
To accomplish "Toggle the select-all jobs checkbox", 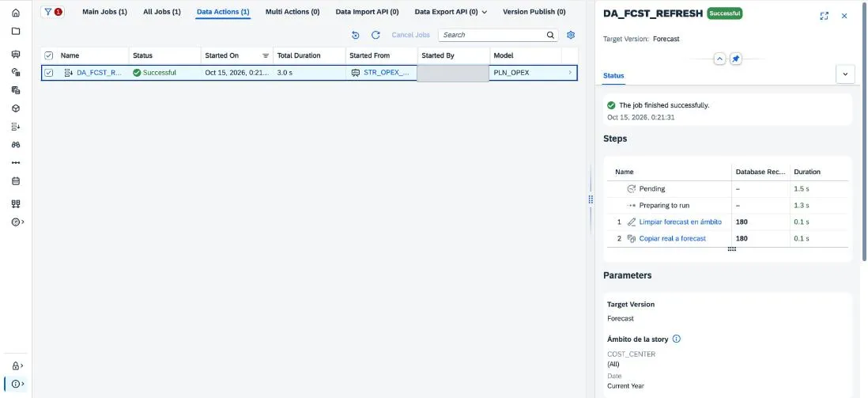I will [x=49, y=55].
